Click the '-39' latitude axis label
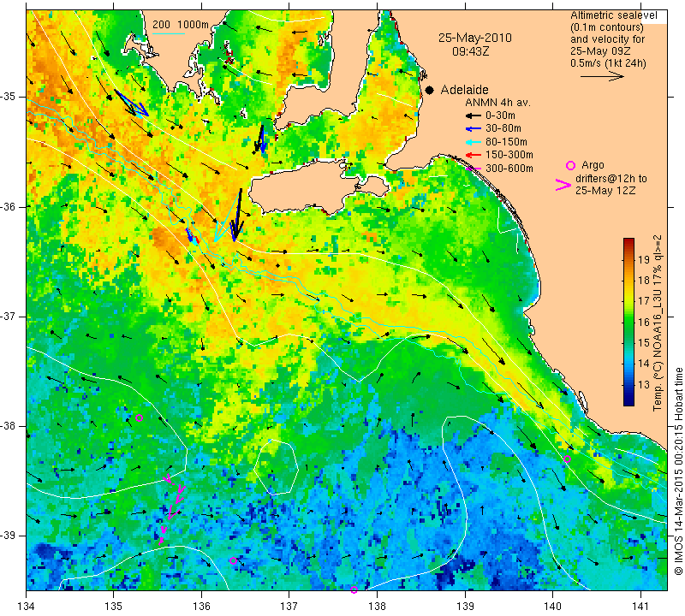Image resolution: width=685 pixels, height=616 pixels. click(x=9, y=536)
